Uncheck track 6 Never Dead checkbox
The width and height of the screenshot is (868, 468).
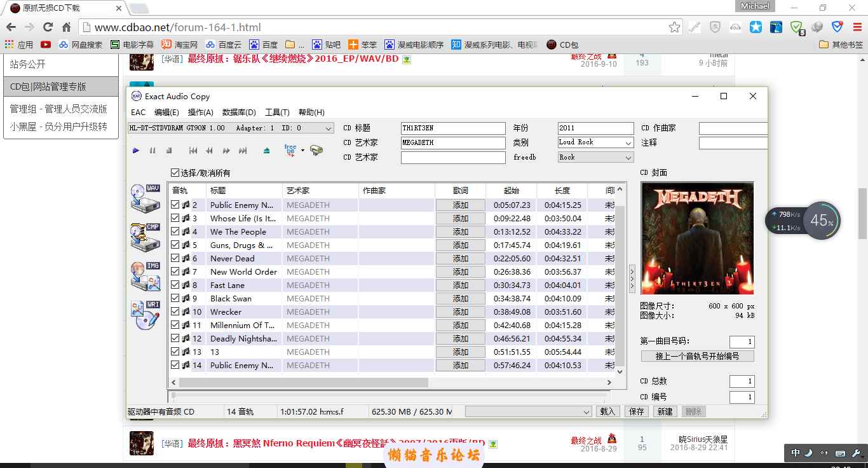click(175, 258)
